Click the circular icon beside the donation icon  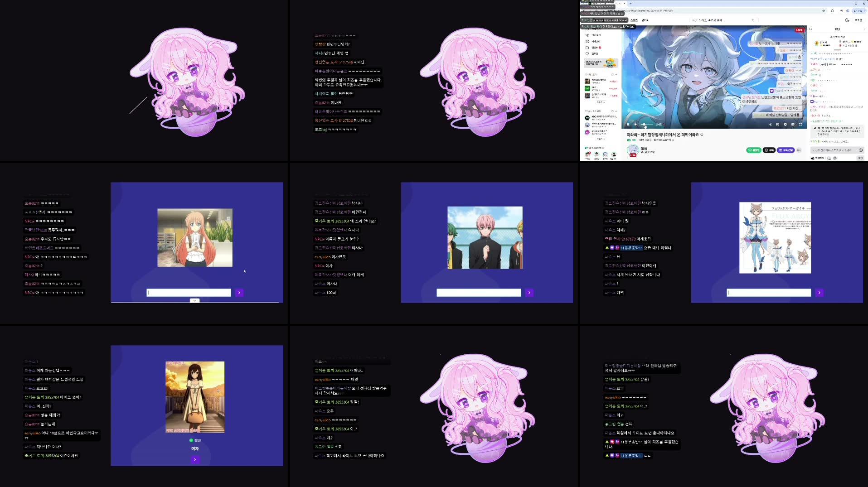point(829,158)
